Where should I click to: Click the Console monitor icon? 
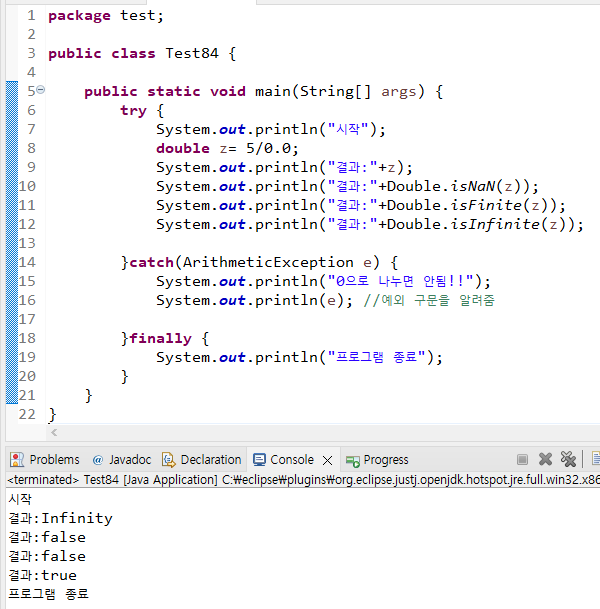click(259, 460)
